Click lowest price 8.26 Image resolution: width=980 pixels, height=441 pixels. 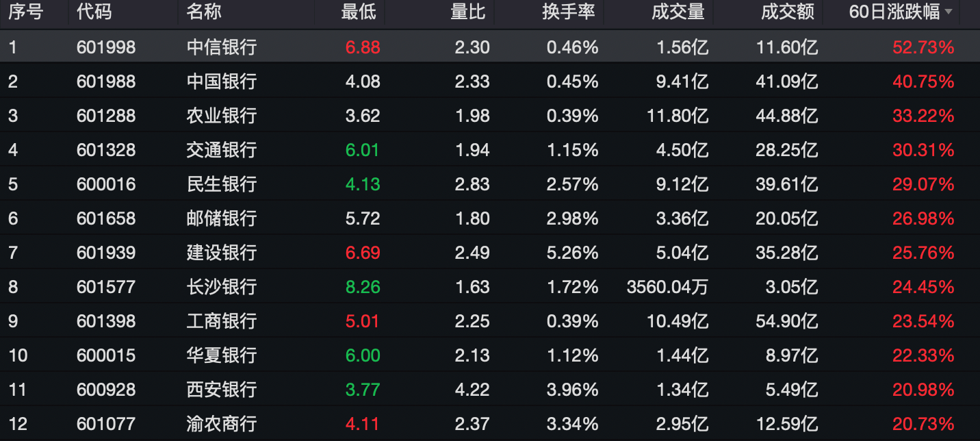pos(363,286)
